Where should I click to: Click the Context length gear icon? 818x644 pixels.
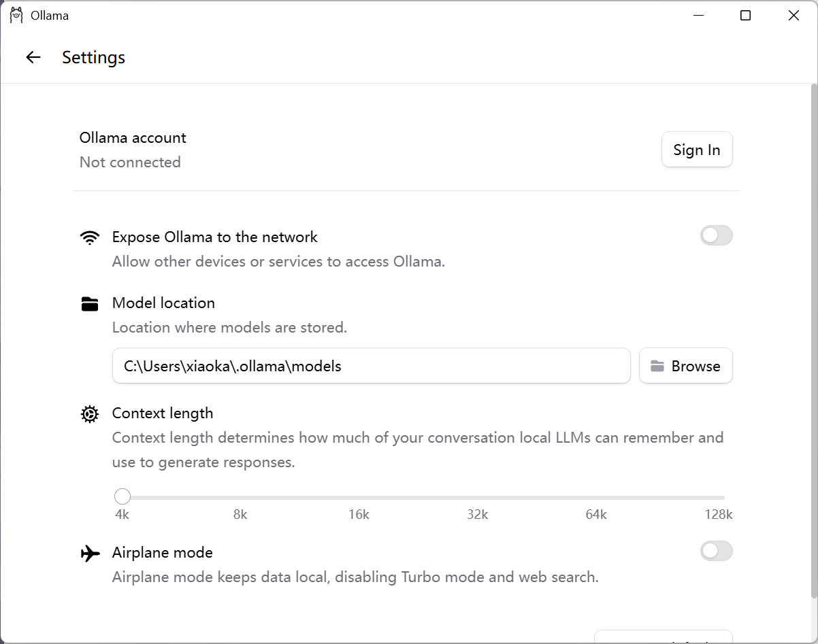(x=89, y=414)
